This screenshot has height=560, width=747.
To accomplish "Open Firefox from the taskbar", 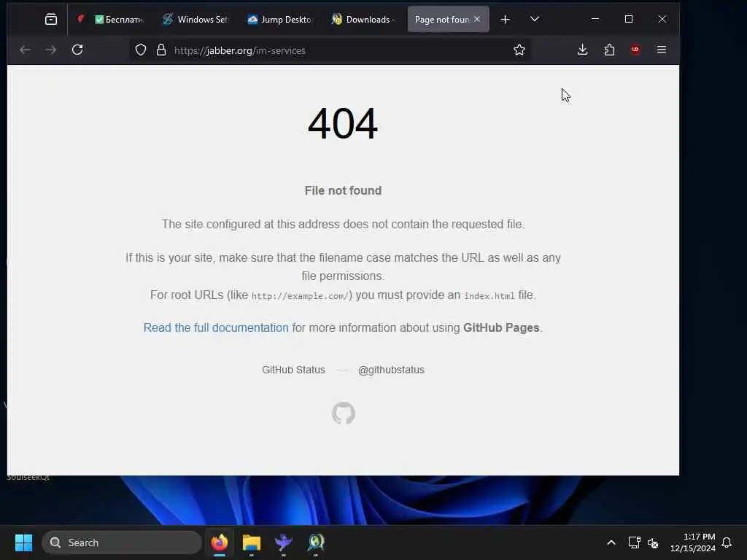I will [x=220, y=542].
